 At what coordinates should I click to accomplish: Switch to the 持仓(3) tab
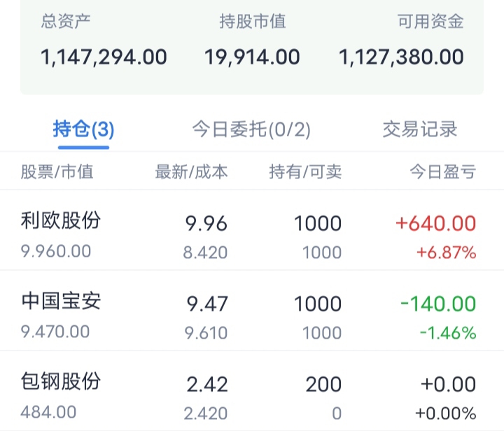pyautogui.click(x=83, y=129)
